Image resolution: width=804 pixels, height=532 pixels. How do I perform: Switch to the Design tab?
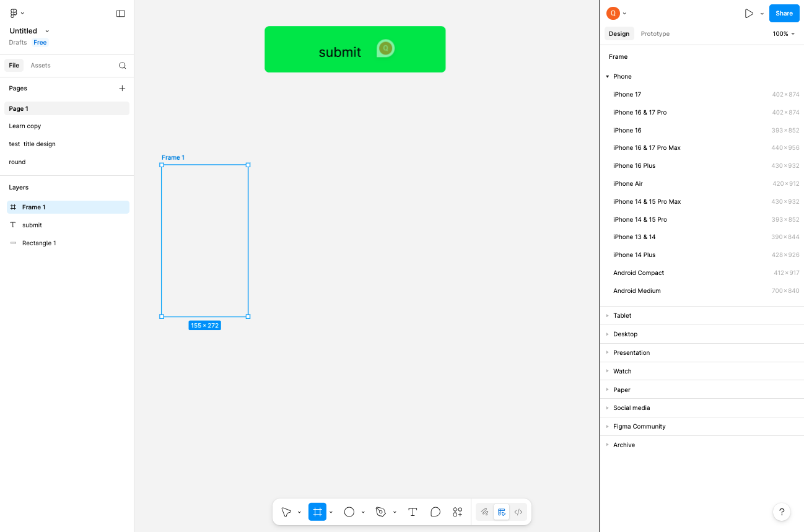(619, 34)
